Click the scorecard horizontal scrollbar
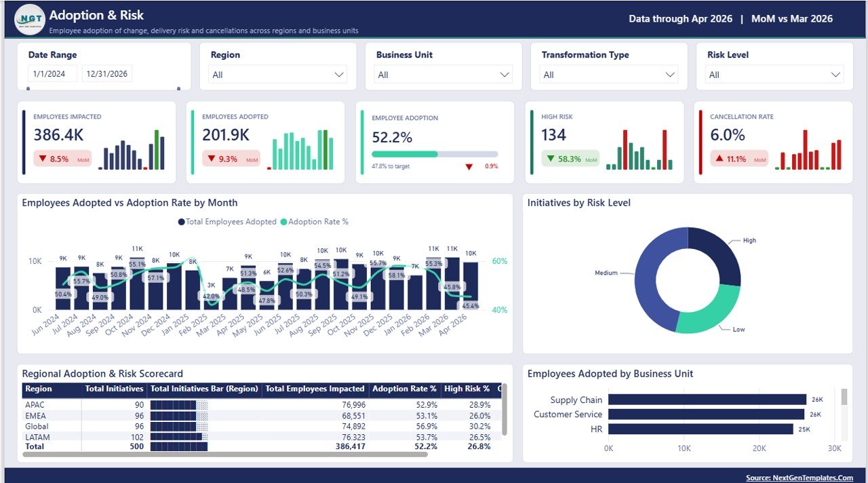Image resolution: width=868 pixels, height=483 pixels. point(225,455)
